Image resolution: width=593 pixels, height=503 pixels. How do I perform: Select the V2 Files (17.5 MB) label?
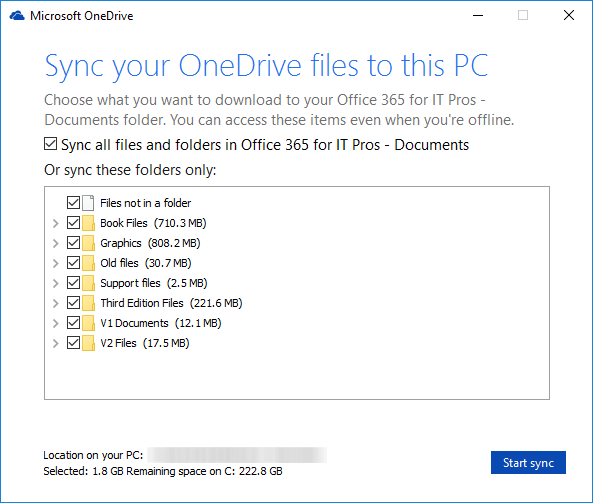point(145,343)
